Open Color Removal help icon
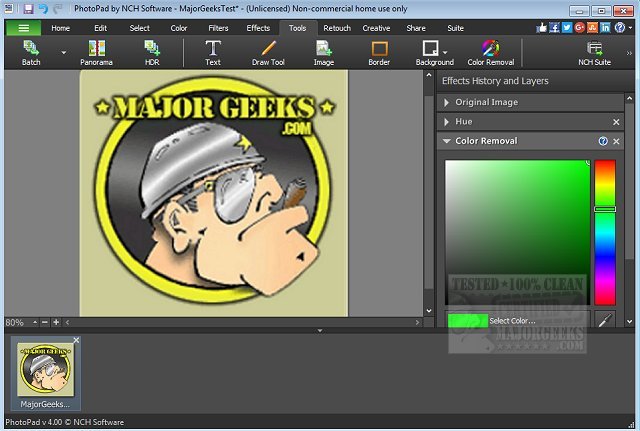This screenshot has height=431, width=640. click(x=603, y=141)
